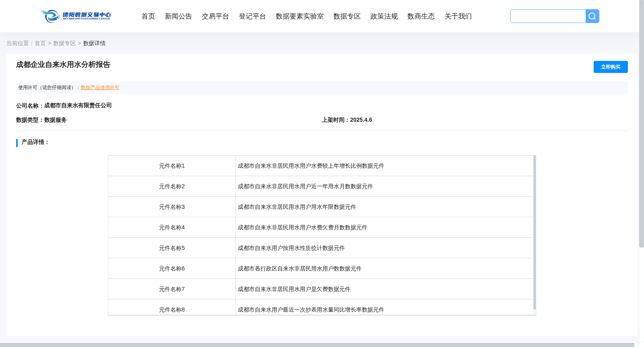Click the 元件名称8 cell

point(172,308)
